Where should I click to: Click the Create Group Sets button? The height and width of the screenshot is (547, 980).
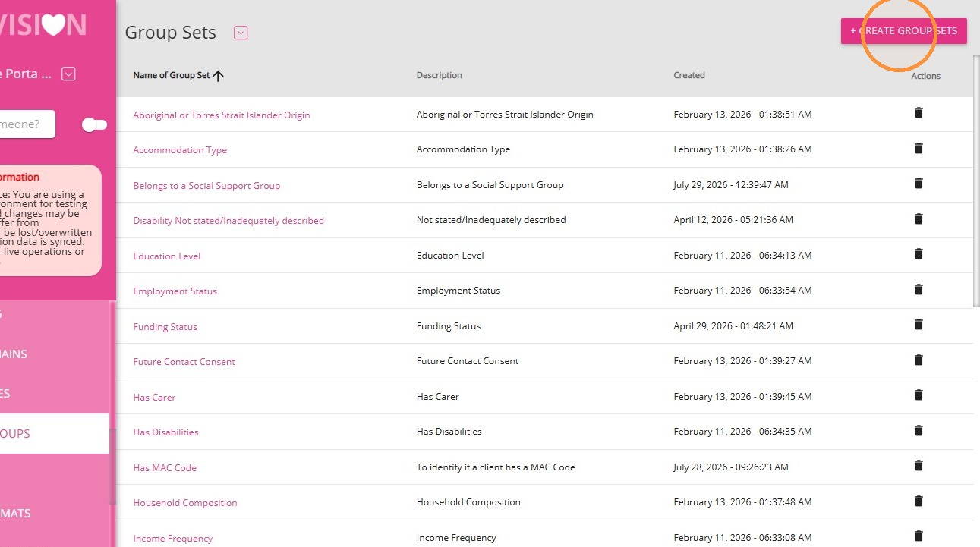[x=903, y=31]
